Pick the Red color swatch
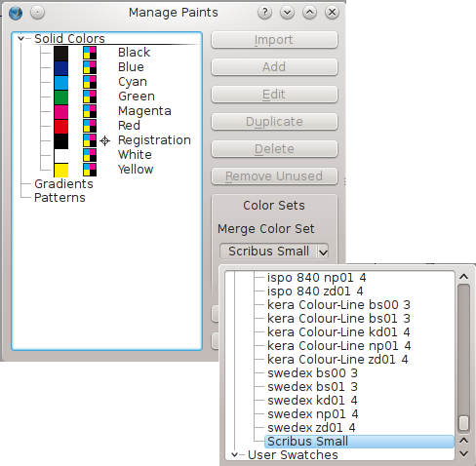476x466 pixels. (x=60, y=127)
